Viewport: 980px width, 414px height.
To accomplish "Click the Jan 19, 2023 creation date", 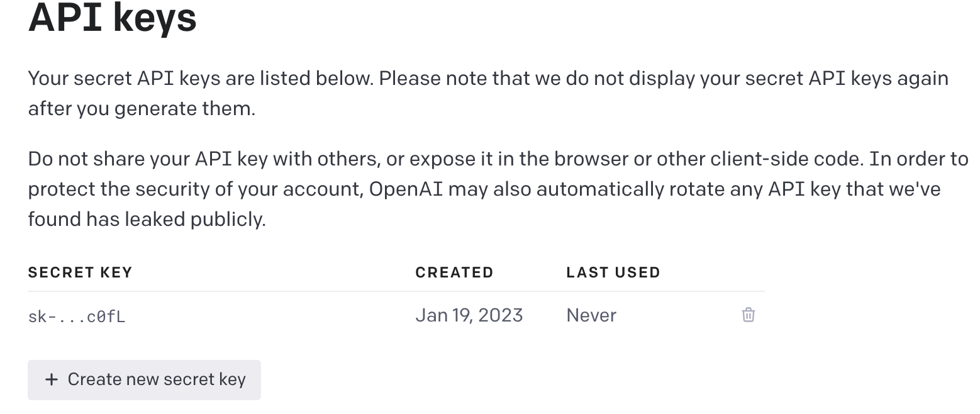I will coord(469,315).
